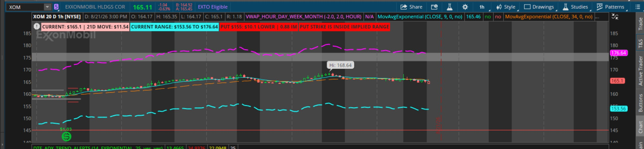
Task: Click the MovAvgExponential (CLOSE, 34, 0, no) label
Action: [x=548, y=17]
